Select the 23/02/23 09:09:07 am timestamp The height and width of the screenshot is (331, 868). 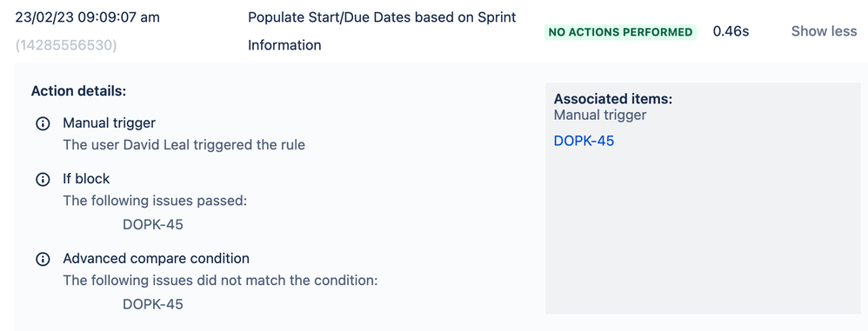88,17
